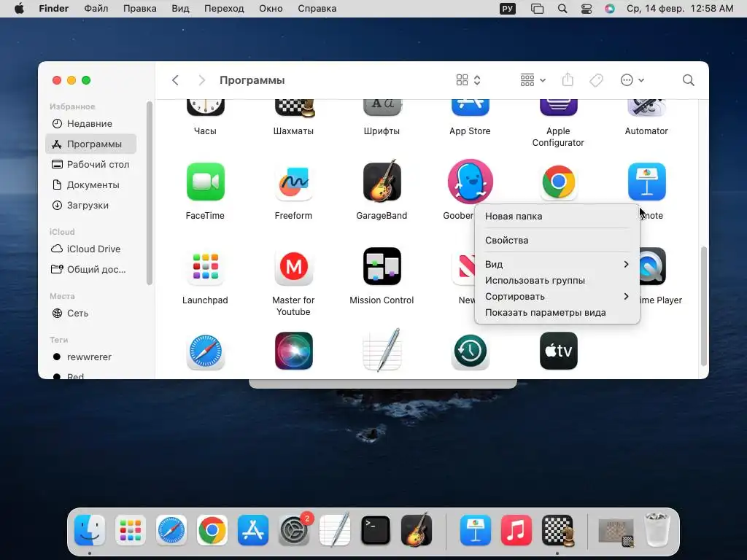
Task: Select the Mission Control app
Action: pos(382,266)
